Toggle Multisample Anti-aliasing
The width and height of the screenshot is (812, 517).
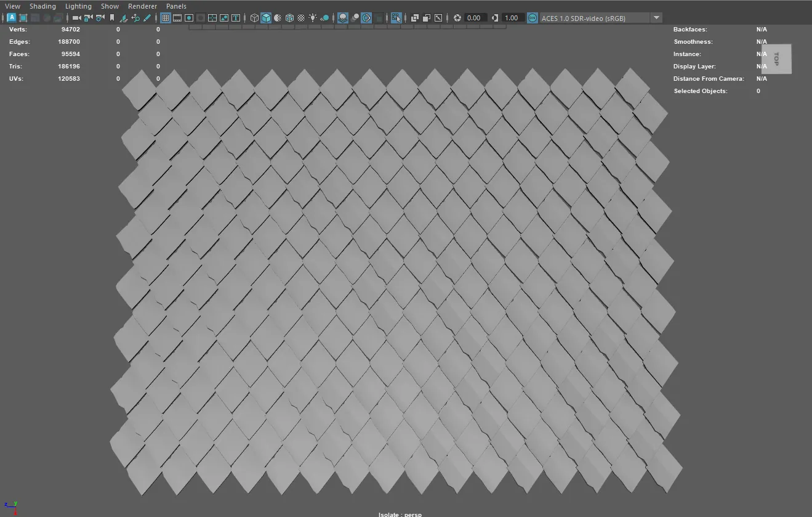pos(367,18)
